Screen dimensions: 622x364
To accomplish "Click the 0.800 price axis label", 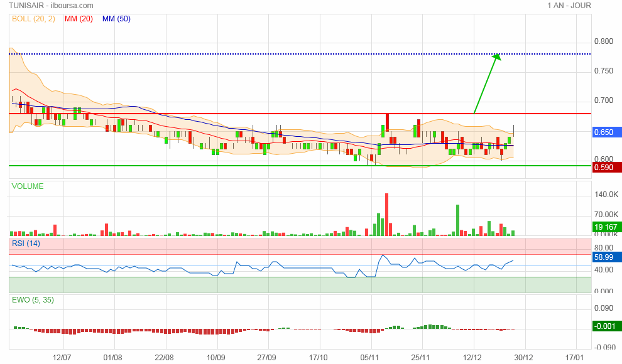I will (x=604, y=41).
